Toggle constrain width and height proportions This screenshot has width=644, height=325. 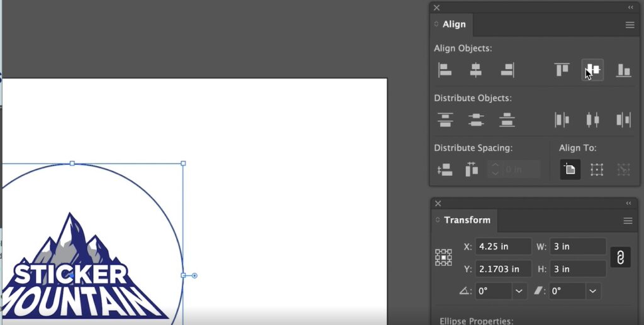click(x=620, y=257)
